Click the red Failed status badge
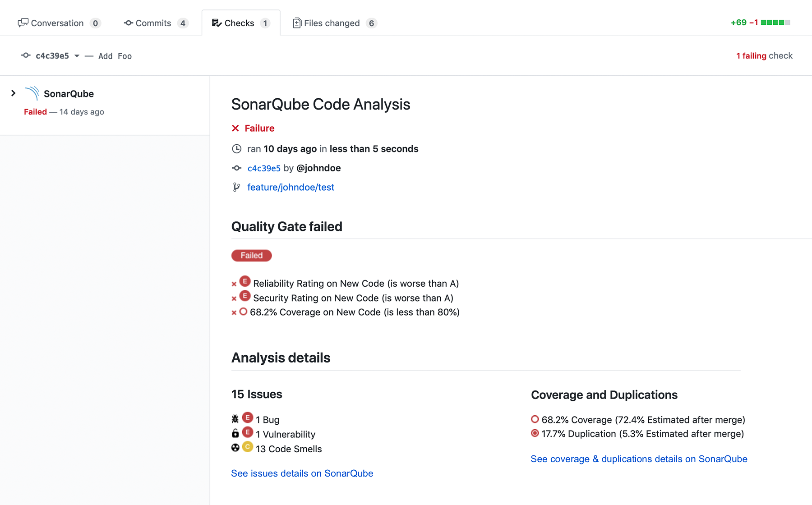Image resolution: width=812 pixels, height=505 pixels. pos(251,255)
